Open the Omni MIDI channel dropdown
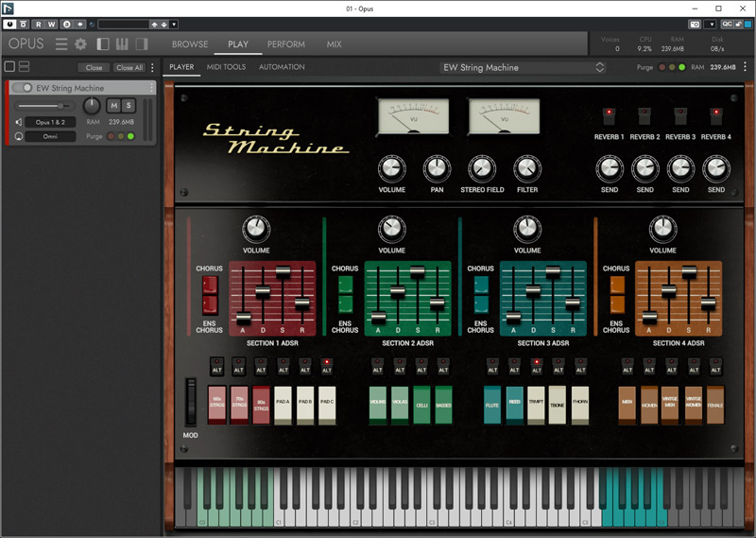 click(51, 136)
